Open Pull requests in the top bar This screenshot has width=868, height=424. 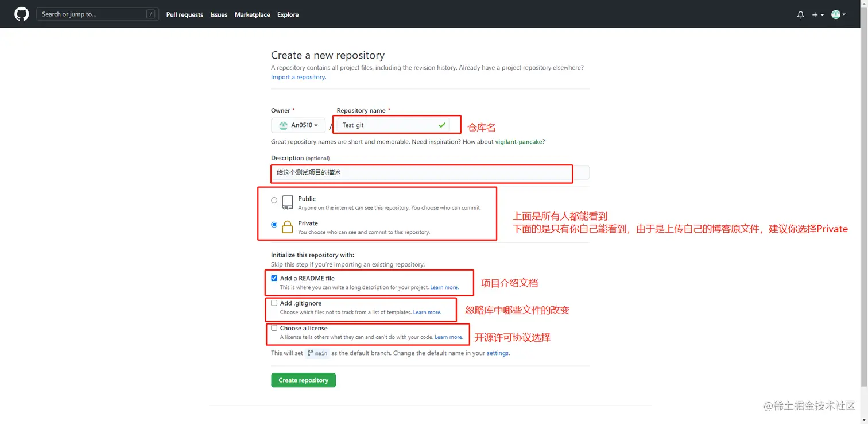185,15
